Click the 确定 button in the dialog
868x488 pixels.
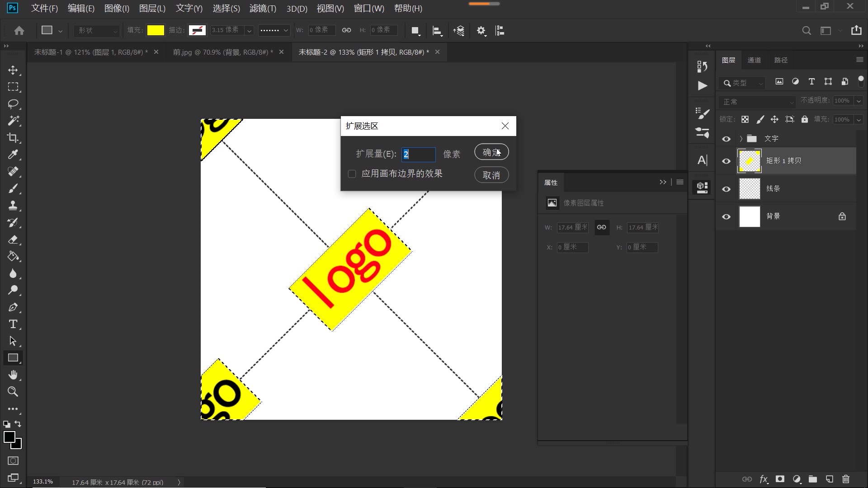[491, 152]
